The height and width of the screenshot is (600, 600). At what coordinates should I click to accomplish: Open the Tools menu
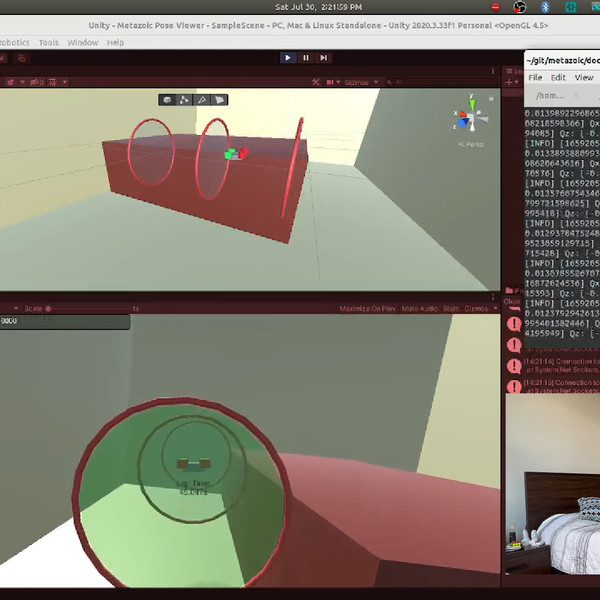tap(49, 42)
